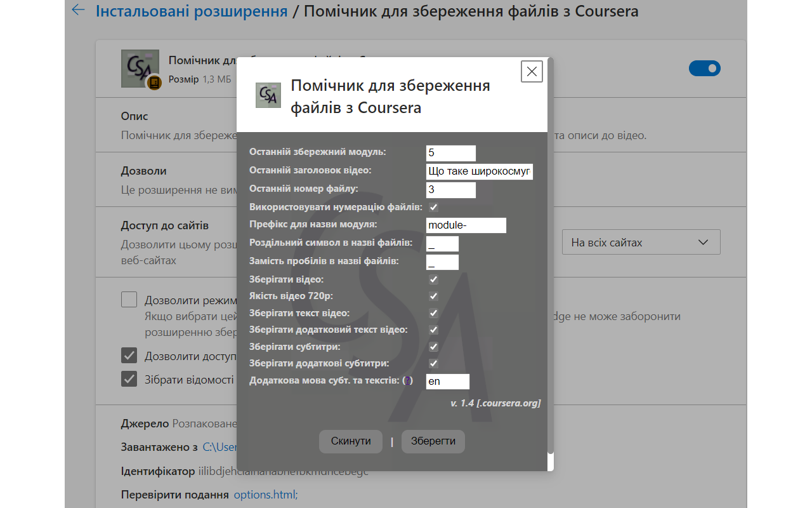Toggle 'Якість відео 720p' checkbox

[433, 296]
